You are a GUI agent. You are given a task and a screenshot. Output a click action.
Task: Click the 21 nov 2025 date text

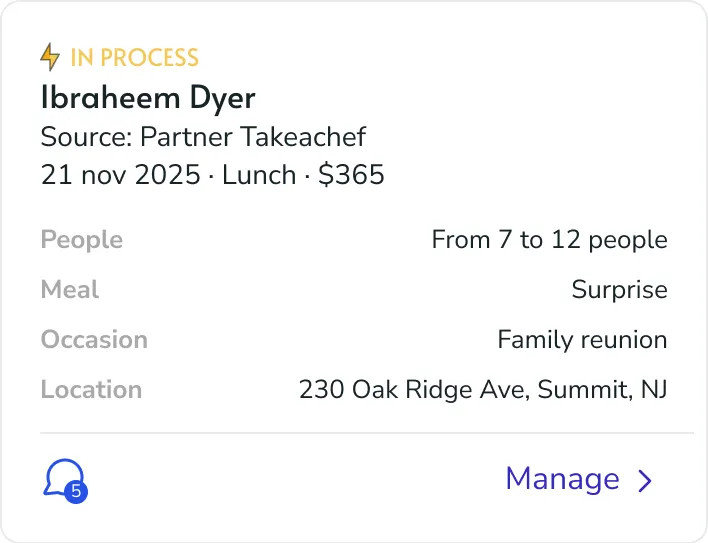pos(120,175)
